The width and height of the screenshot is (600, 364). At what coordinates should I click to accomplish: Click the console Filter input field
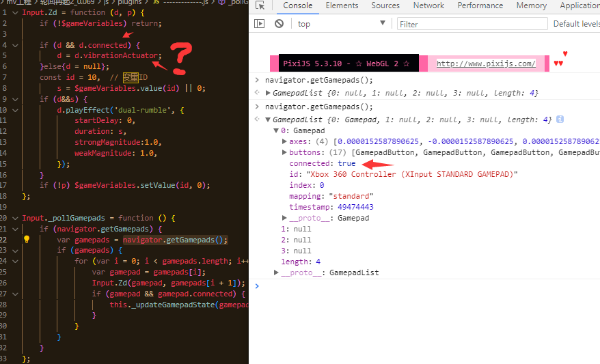click(472, 24)
